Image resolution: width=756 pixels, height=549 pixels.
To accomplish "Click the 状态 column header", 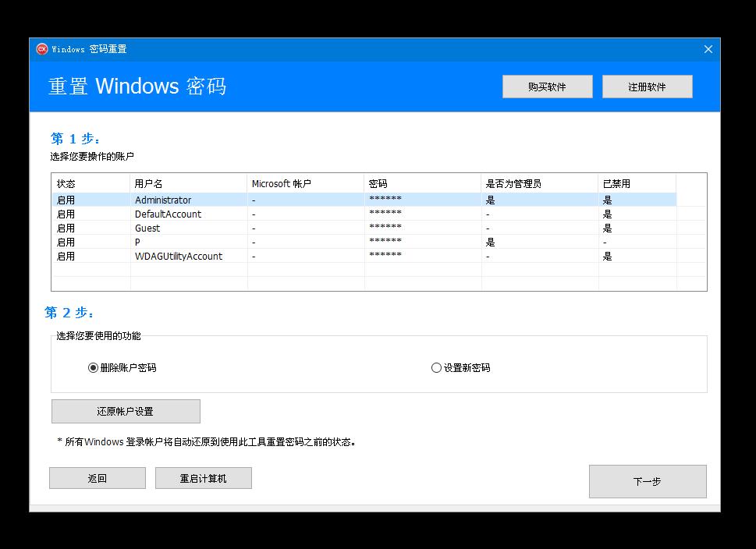I will pyautogui.click(x=91, y=183).
